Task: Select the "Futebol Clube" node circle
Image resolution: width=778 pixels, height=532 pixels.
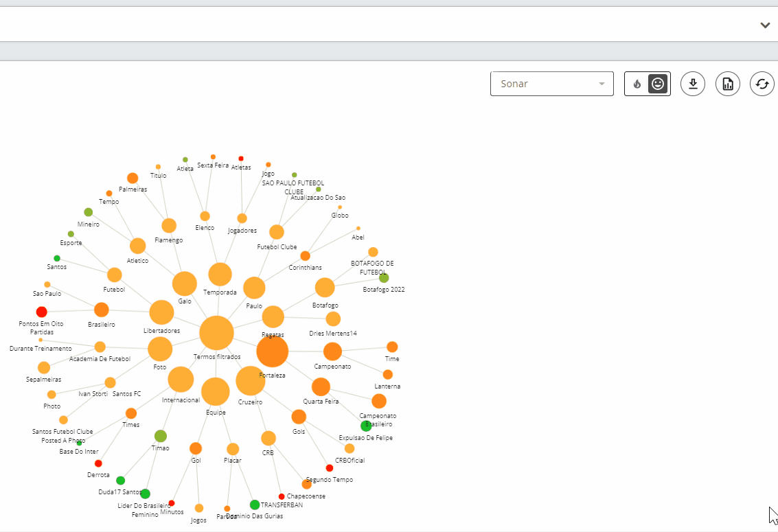Action: [276, 231]
